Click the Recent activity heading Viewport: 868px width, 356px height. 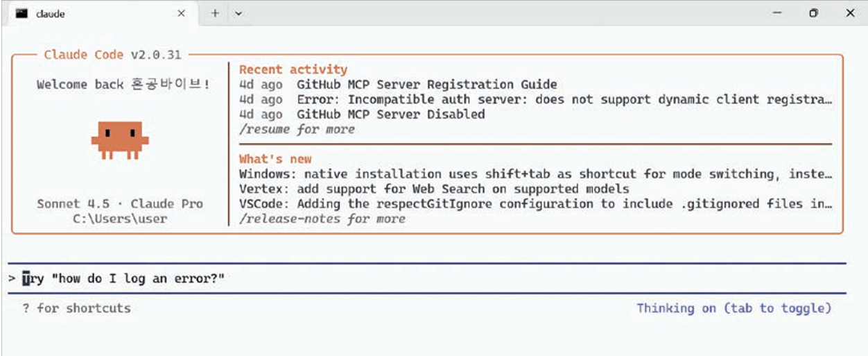(293, 69)
